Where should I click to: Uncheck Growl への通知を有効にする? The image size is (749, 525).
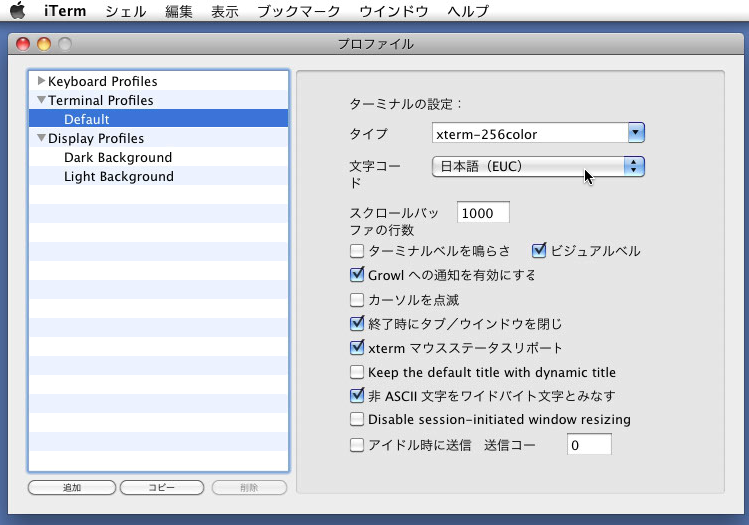point(357,275)
